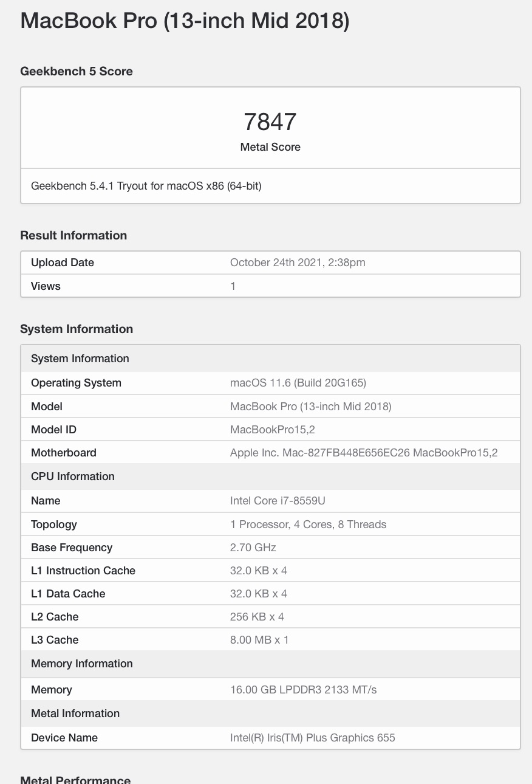Click the MacBook Pro (13-inch Mid 2018) page title
Viewport: 532px width, 784px height.
pyautogui.click(x=185, y=21)
